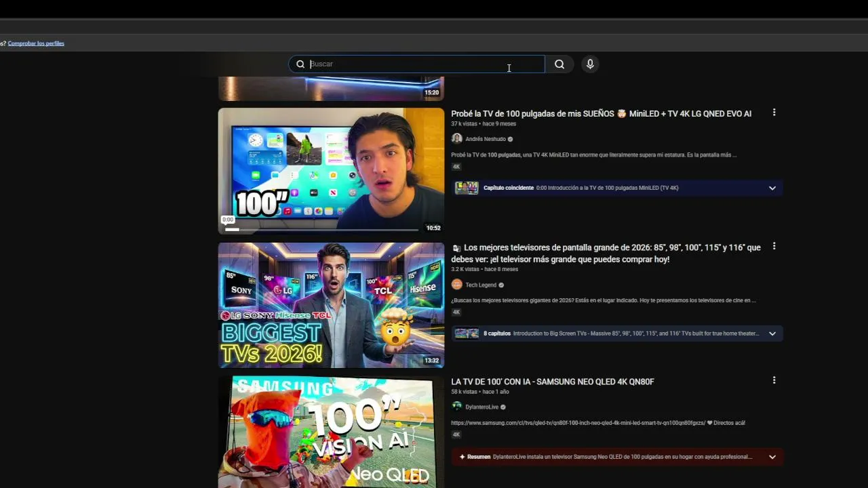
Task: Focus the Buscar search field
Action: click(416, 64)
